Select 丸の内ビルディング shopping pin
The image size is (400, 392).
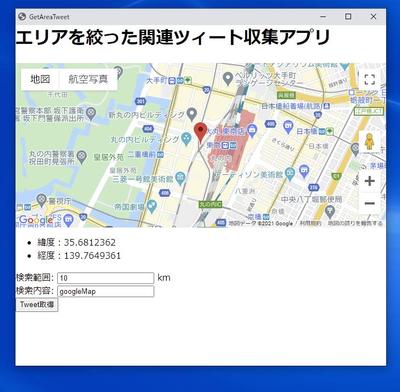[186, 138]
